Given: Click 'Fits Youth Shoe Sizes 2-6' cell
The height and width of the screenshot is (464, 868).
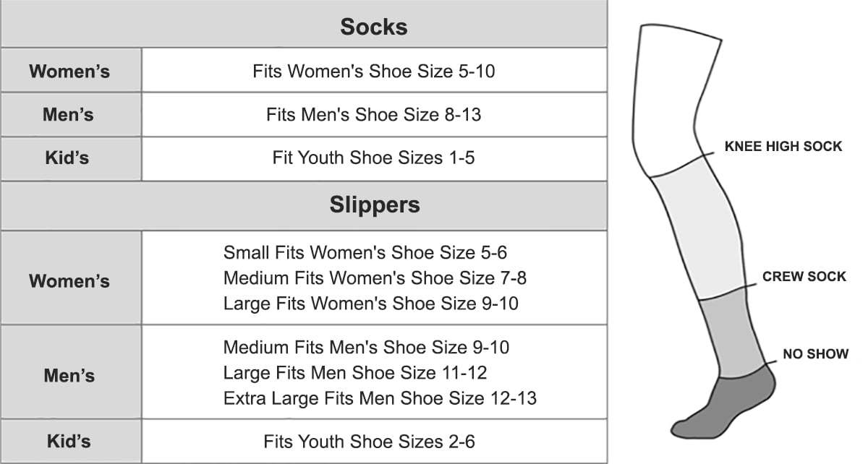Looking at the screenshot, I should [x=370, y=442].
